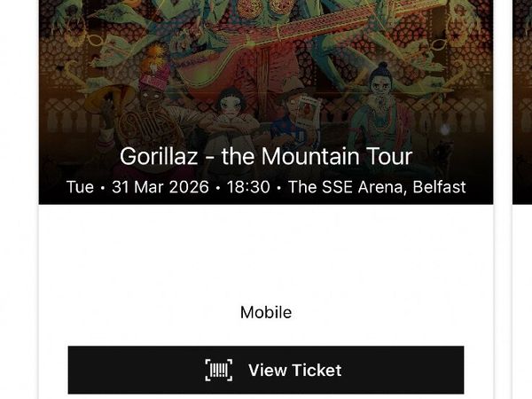Click the white ticket card body below View Ticket
Screen dimensions: 532x399
[266, 396]
